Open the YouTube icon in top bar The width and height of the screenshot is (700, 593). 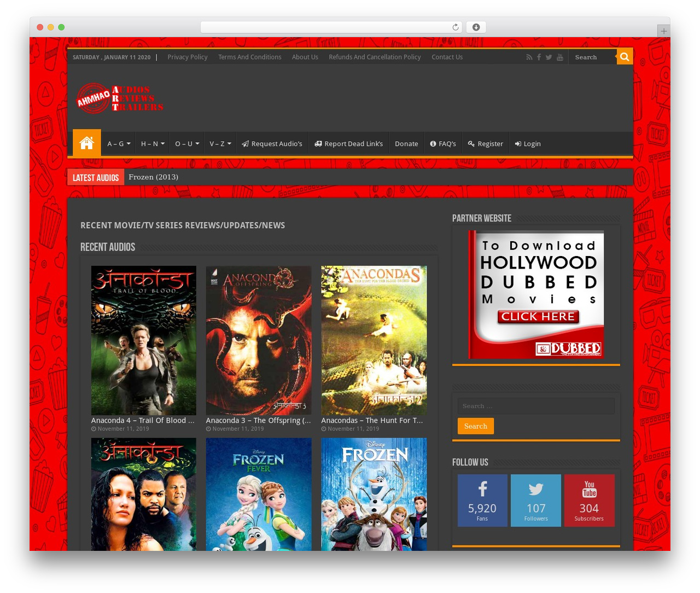click(x=560, y=57)
